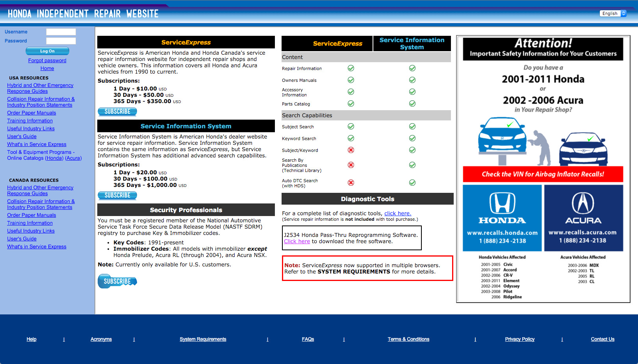Focus the Password input field
638x364 pixels.
pos(61,41)
